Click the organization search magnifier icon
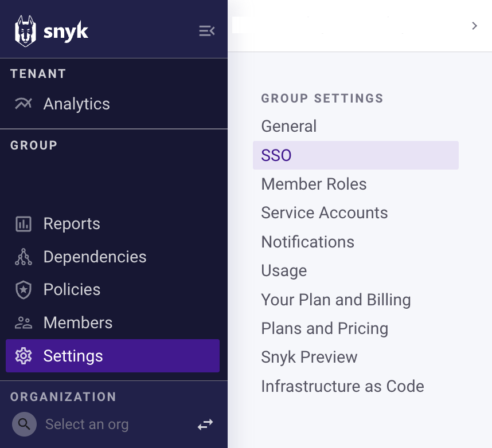Viewport: 492px width, 448px height. (24, 424)
